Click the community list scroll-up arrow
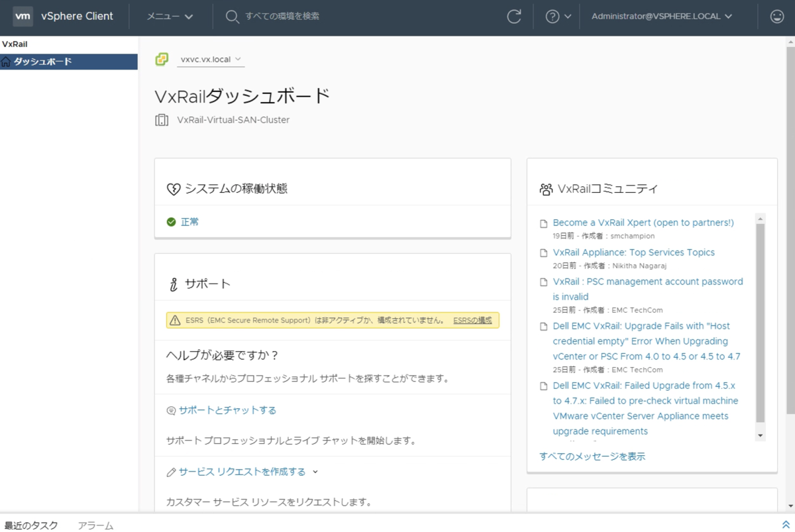 click(760, 219)
